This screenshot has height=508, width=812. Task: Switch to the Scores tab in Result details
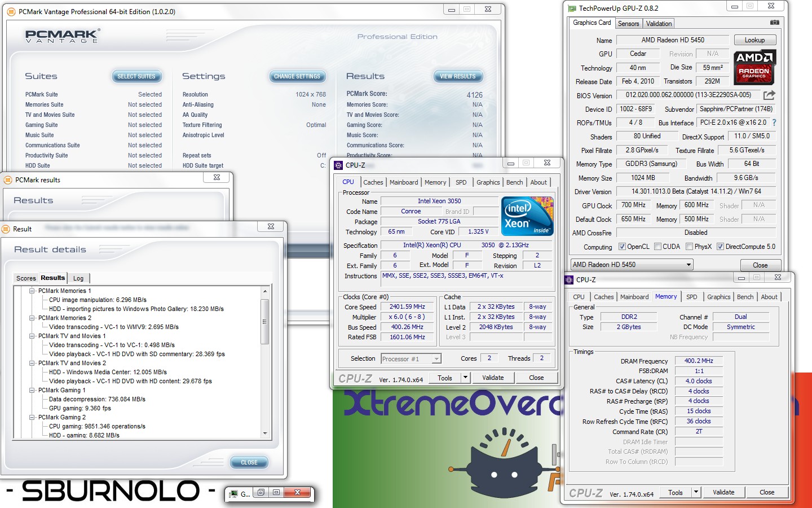[x=26, y=278]
